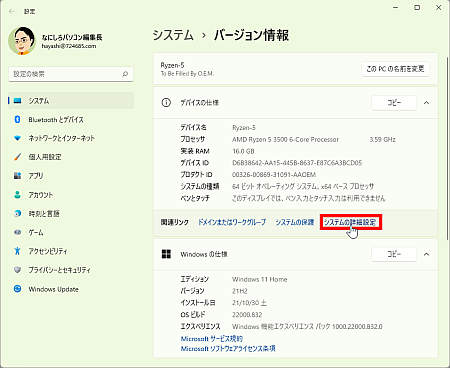Go to 個人用設定 label
This screenshot has width=450, height=368.
click(45, 157)
